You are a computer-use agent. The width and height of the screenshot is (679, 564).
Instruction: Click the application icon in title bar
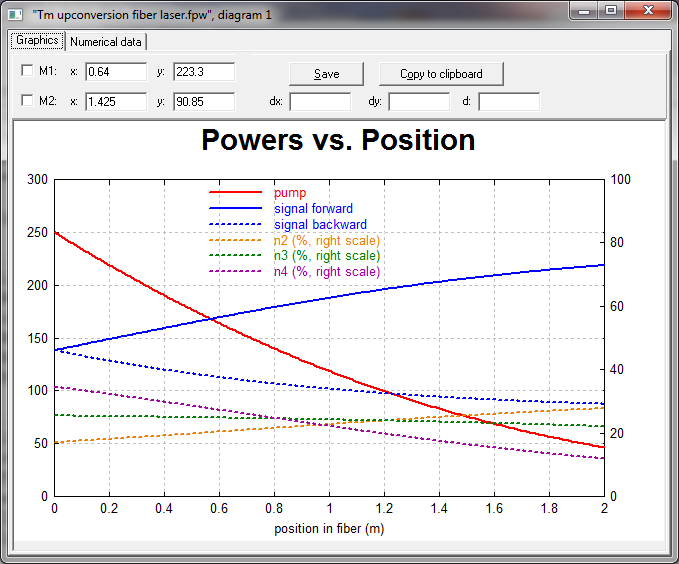coord(15,14)
